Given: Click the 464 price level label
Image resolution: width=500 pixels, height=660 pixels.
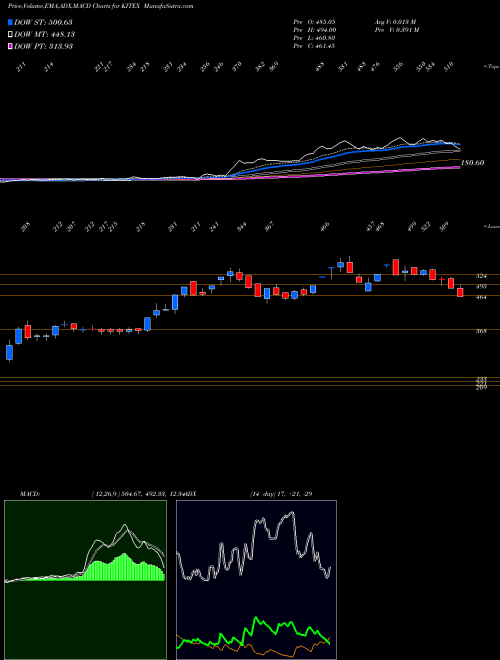Looking at the screenshot, I should pos(481,298).
